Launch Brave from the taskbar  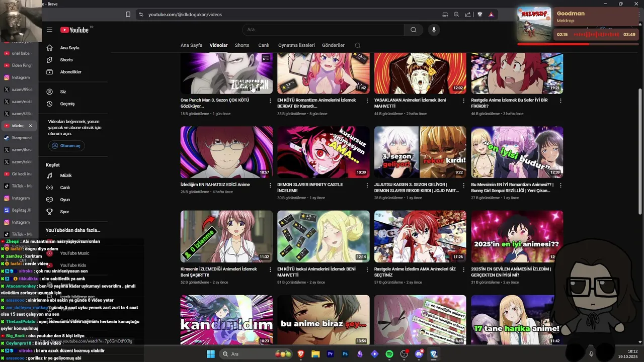click(x=301, y=354)
